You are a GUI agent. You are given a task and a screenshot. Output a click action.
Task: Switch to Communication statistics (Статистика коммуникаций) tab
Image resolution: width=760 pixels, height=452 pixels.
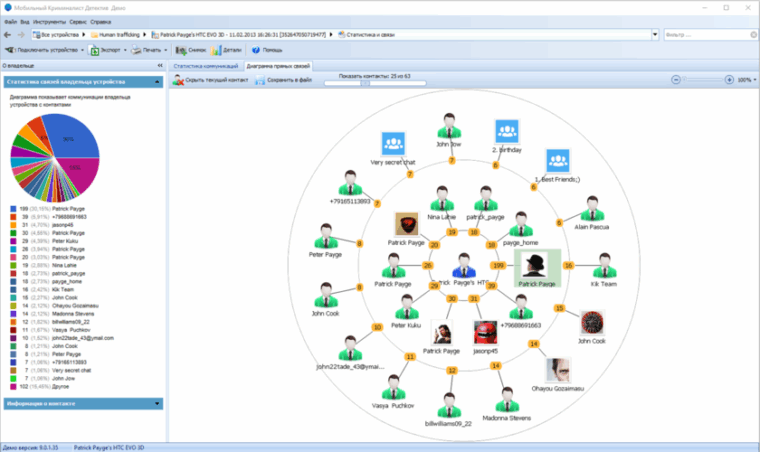[x=206, y=66]
